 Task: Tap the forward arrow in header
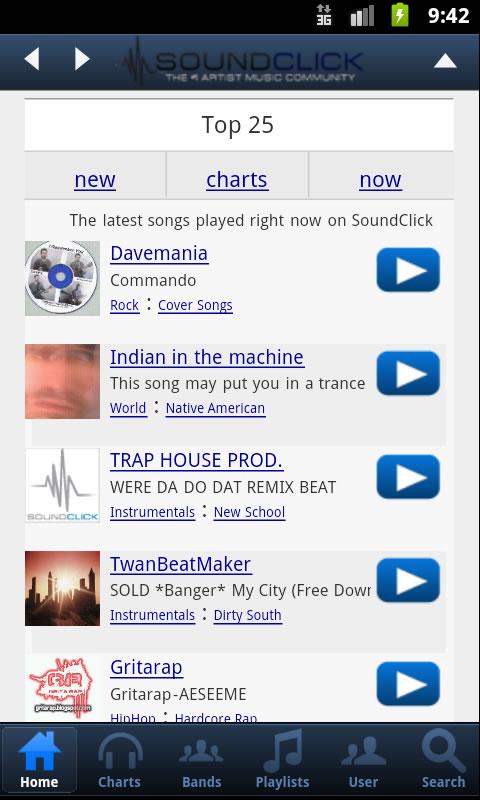82,59
